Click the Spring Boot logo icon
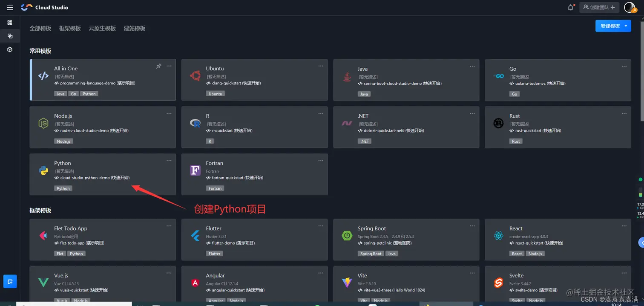 347,236
